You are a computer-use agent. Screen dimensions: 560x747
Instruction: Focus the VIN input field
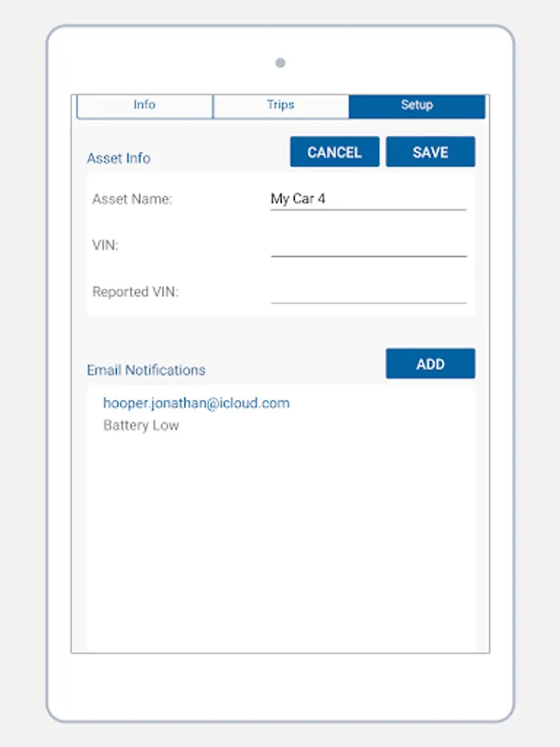[x=368, y=246]
